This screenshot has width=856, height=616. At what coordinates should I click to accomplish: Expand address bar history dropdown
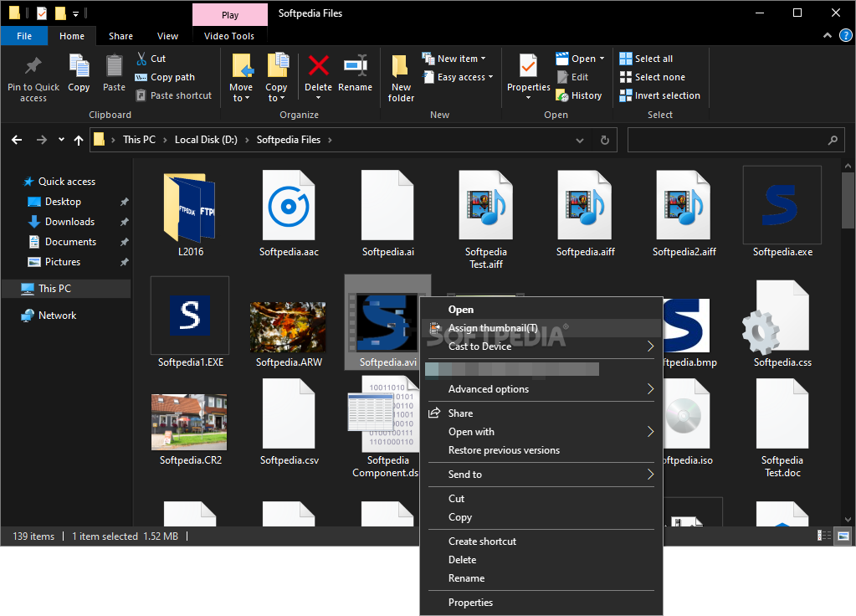tap(580, 141)
